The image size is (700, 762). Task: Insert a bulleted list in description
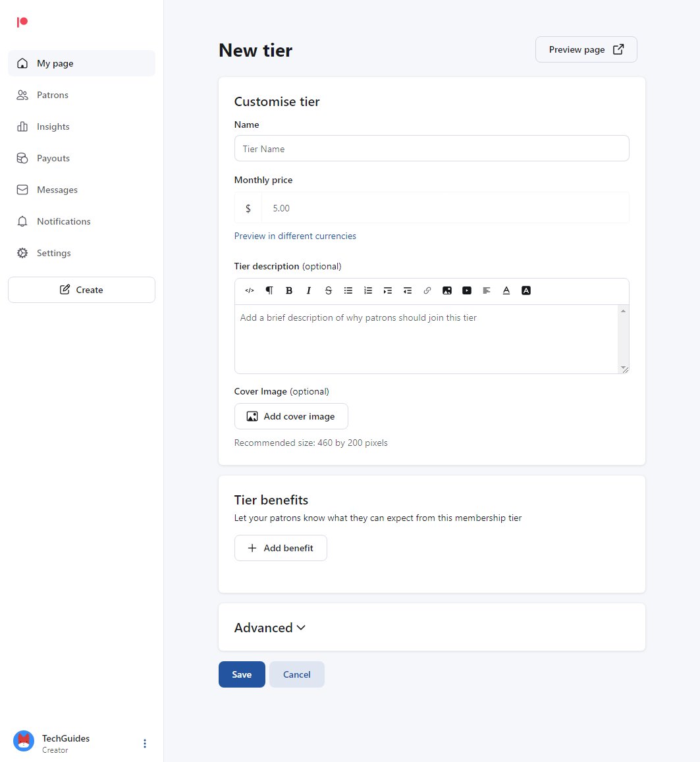[x=348, y=290]
